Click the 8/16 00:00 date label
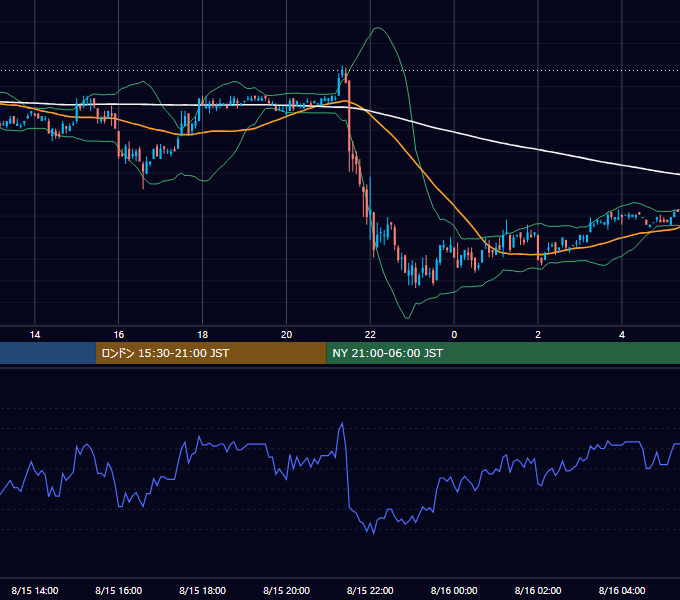680x600 pixels. 454,590
